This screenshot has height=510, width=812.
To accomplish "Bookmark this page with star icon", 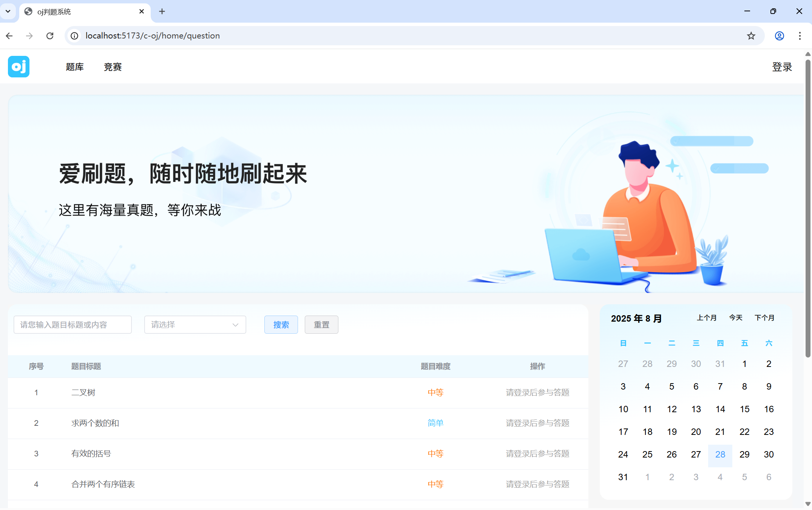I will tap(751, 36).
